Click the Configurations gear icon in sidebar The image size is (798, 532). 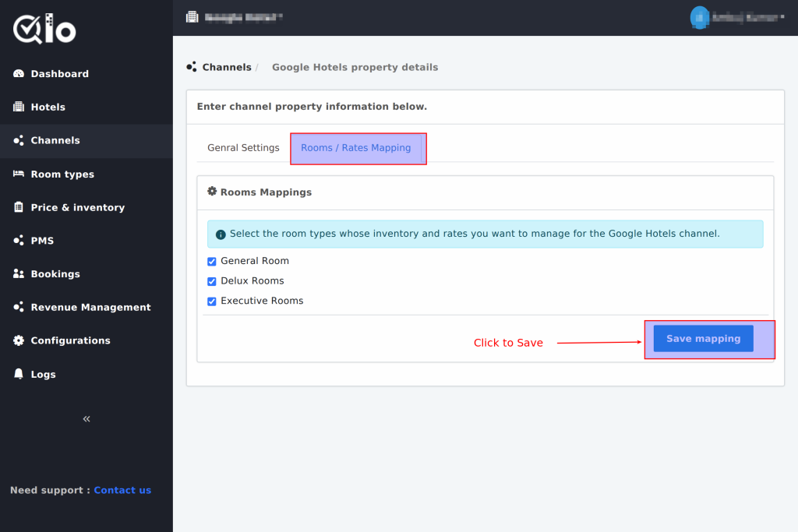pyautogui.click(x=19, y=340)
